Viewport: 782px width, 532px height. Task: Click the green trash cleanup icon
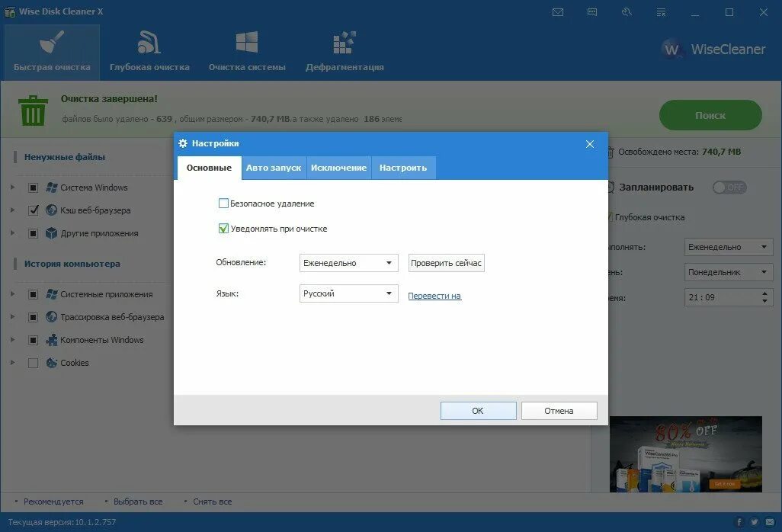(31, 111)
